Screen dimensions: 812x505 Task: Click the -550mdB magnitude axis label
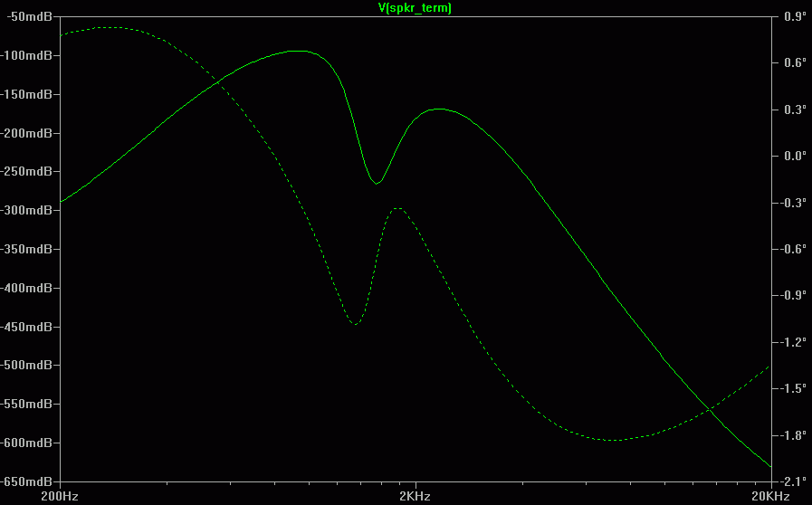(x=27, y=404)
